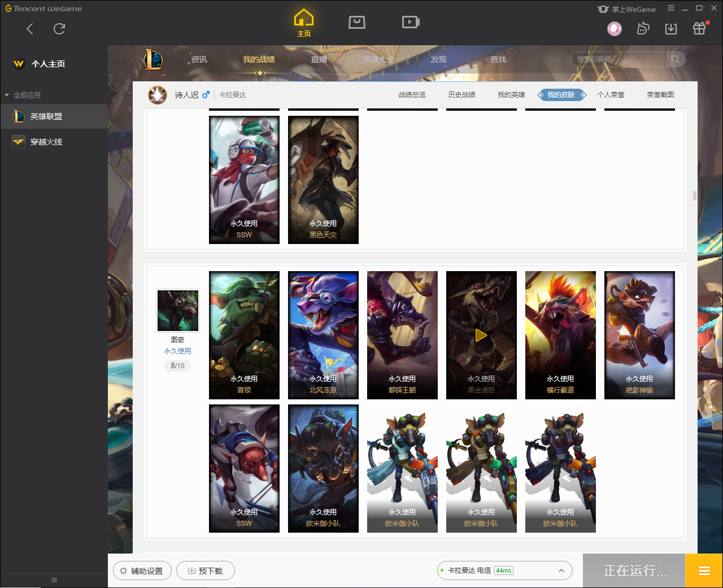Click the 卡拉曼达 server label beside summoner name
The width and height of the screenshot is (723, 588).
[233, 95]
